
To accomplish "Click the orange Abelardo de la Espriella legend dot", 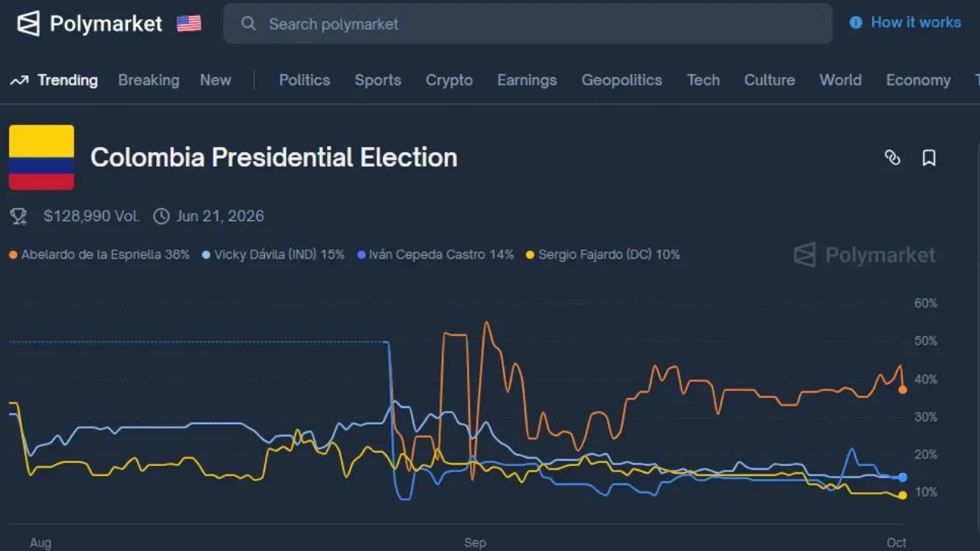I will (x=14, y=255).
